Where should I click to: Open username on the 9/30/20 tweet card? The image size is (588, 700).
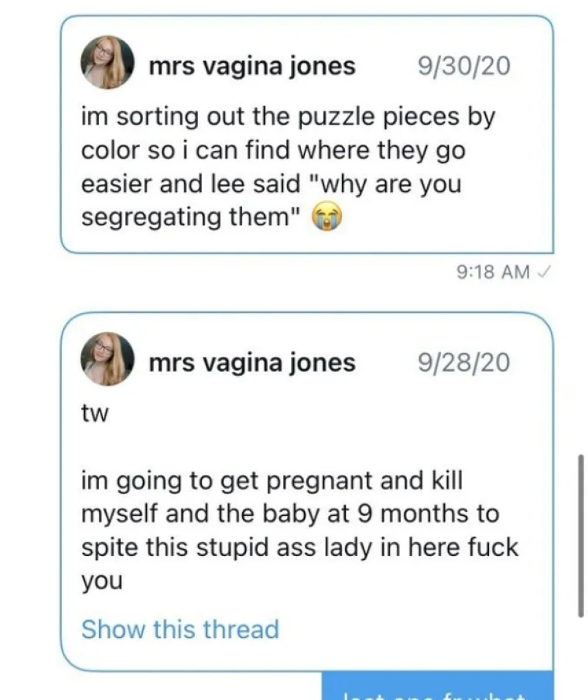tap(251, 66)
